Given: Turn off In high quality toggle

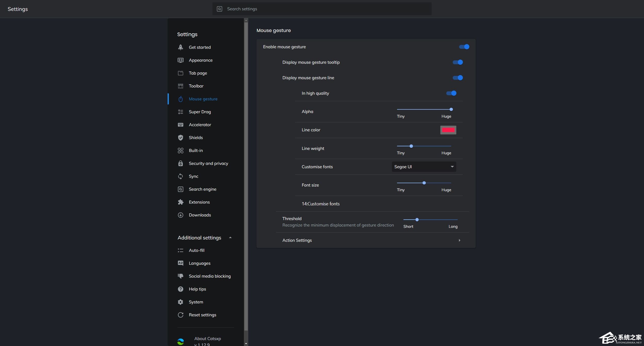Looking at the screenshot, I should pyautogui.click(x=451, y=93).
